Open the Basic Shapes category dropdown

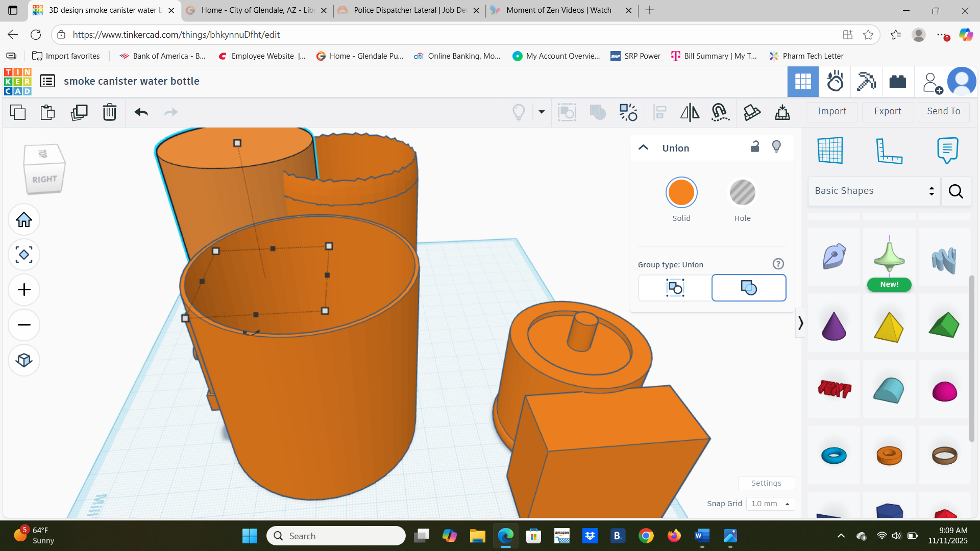[874, 191]
